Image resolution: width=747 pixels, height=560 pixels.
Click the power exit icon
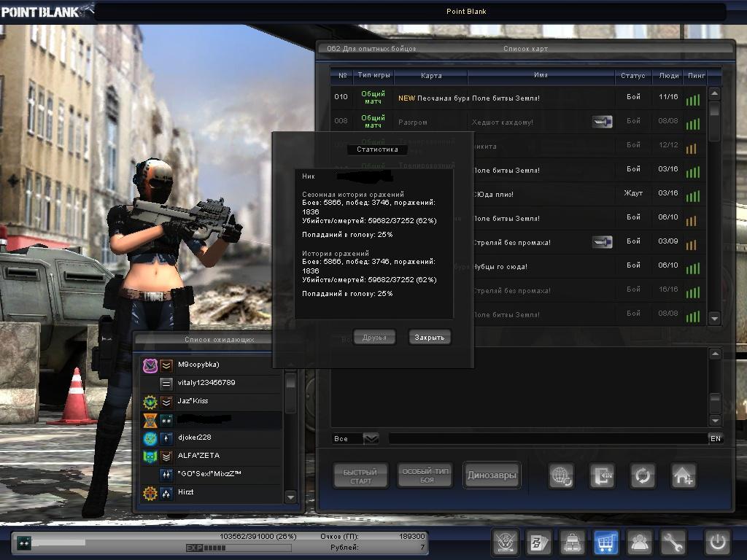tap(716, 542)
